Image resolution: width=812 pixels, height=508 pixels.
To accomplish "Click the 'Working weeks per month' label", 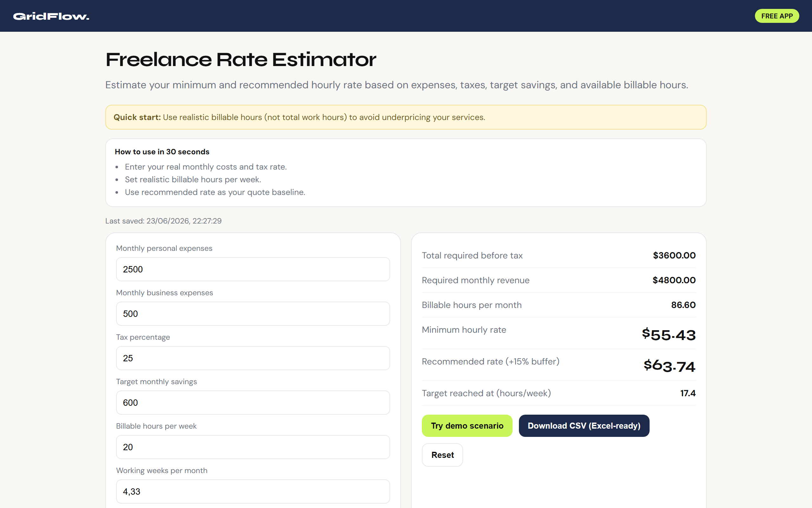I will pyautogui.click(x=162, y=471).
